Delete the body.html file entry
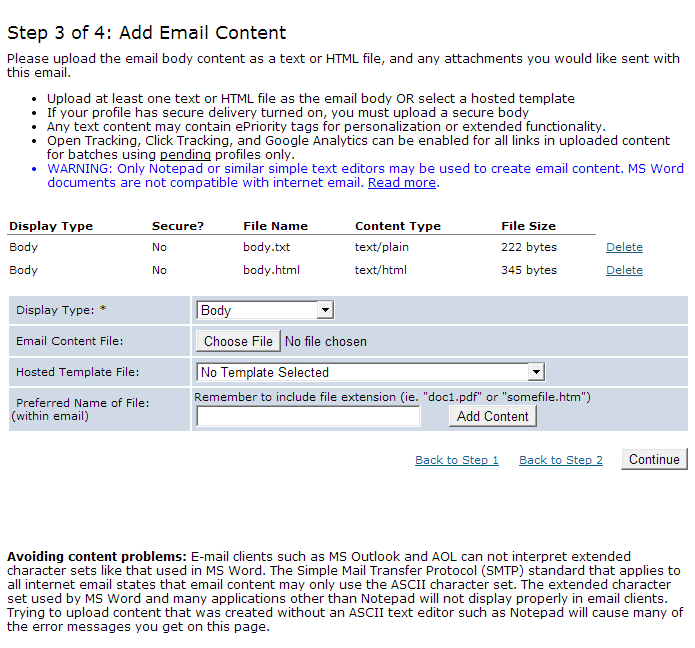Screen dimensions: 695x648 pos(624,270)
